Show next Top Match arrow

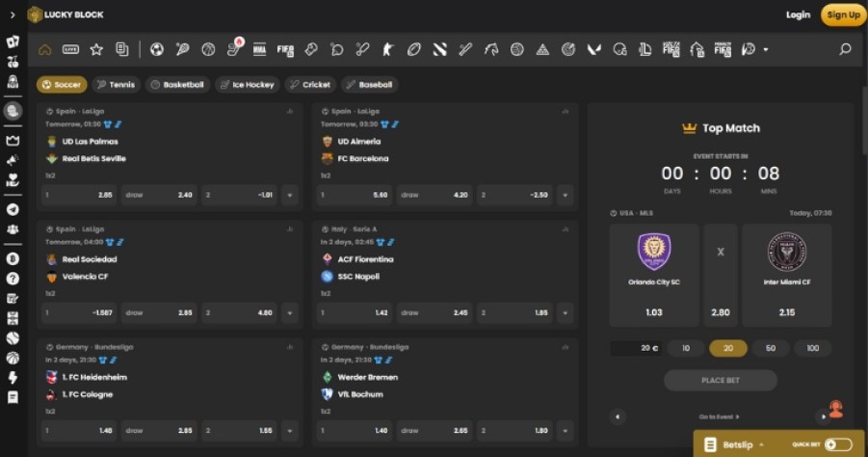click(823, 417)
